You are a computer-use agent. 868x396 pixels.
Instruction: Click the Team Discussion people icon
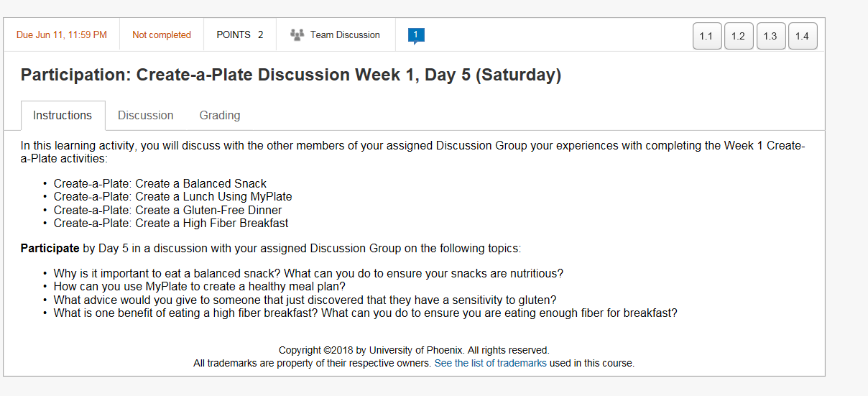coord(297,34)
